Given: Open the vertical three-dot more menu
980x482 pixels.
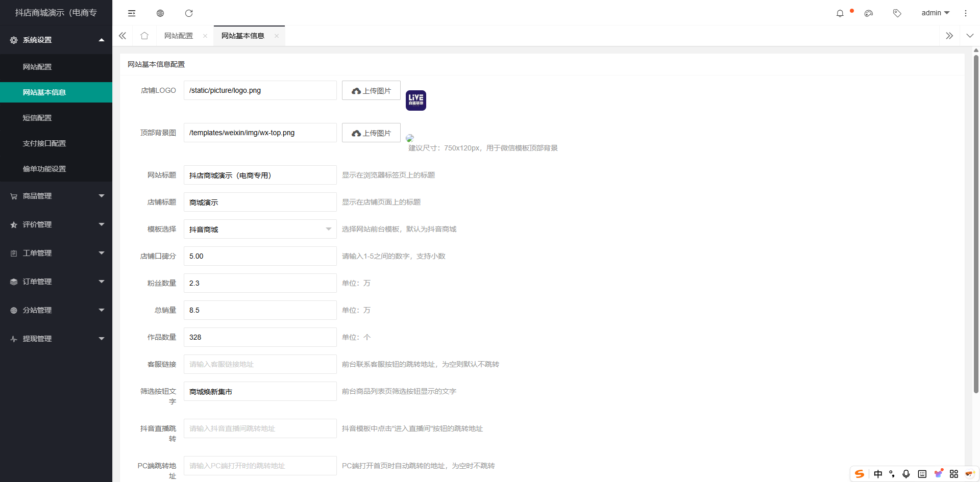Looking at the screenshot, I should point(965,13).
